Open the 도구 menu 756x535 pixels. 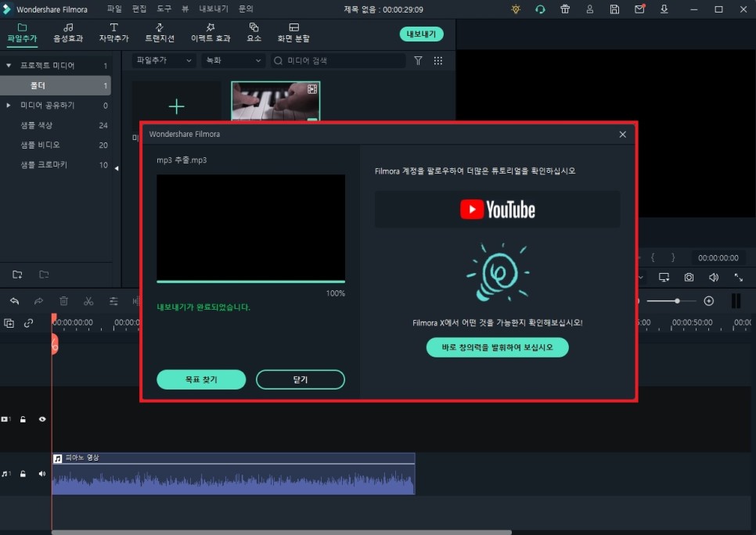(164, 9)
